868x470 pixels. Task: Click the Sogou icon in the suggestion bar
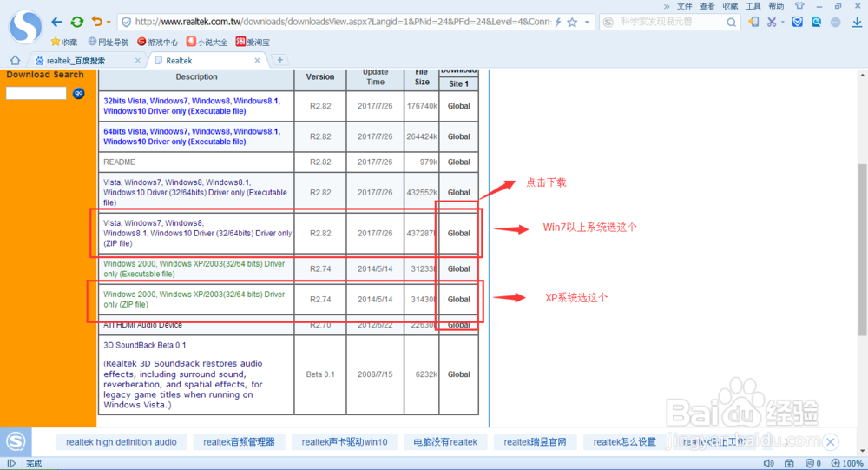(x=16, y=441)
